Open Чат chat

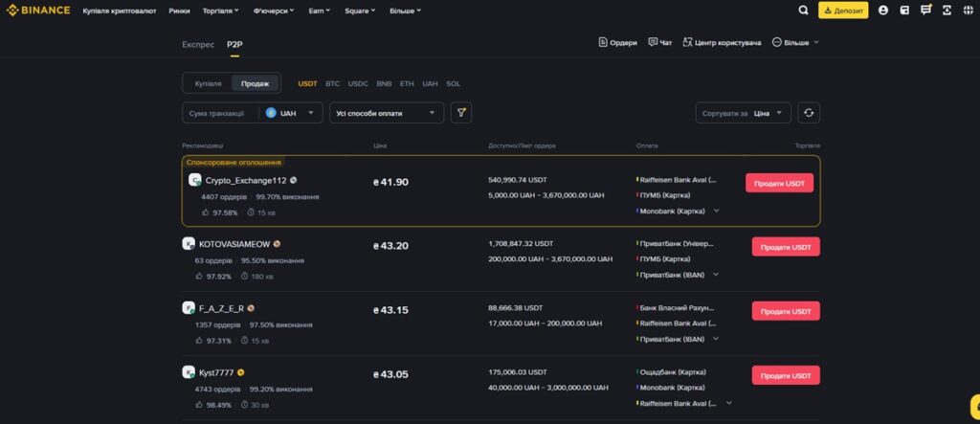tap(660, 42)
